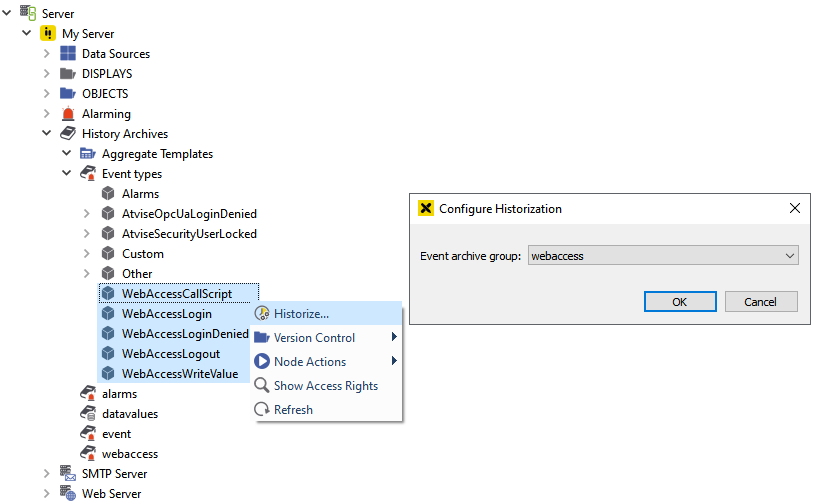This screenshot has width=819, height=504.
Task: Click the Web Server globe icon
Action: 68,493
